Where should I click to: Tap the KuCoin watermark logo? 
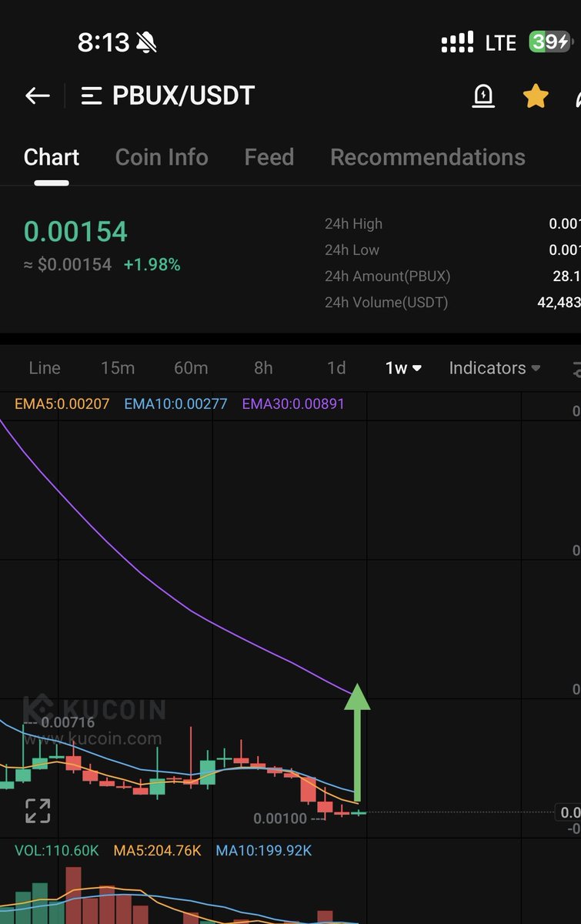[x=94, y=709]
